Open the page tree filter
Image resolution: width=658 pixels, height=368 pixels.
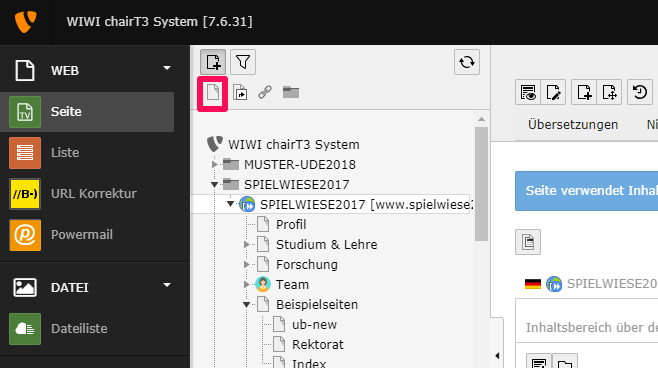coord(243,62)
